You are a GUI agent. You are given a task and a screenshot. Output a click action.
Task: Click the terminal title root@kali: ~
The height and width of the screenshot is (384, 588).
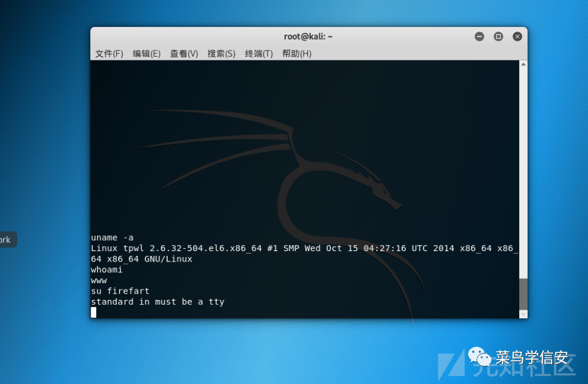pyautogui.click(x=308, y=37)
